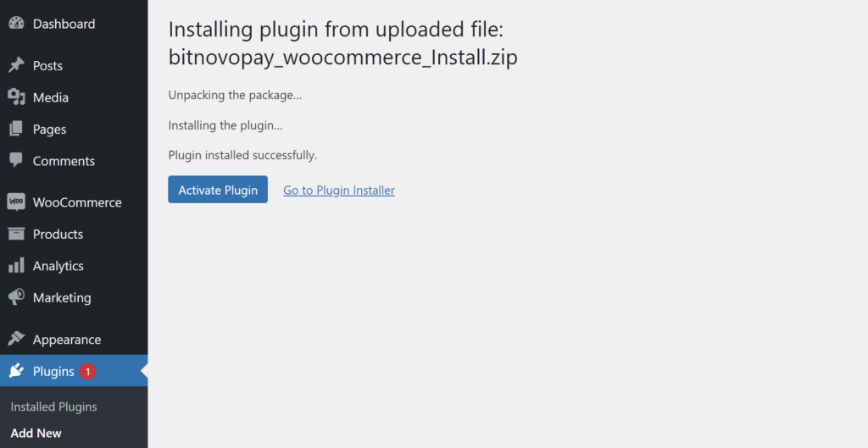Click the WooCommerce logo icon
The height and width of the screenshot is (448, 868).
pyautogui.click(x=16, y=202)
